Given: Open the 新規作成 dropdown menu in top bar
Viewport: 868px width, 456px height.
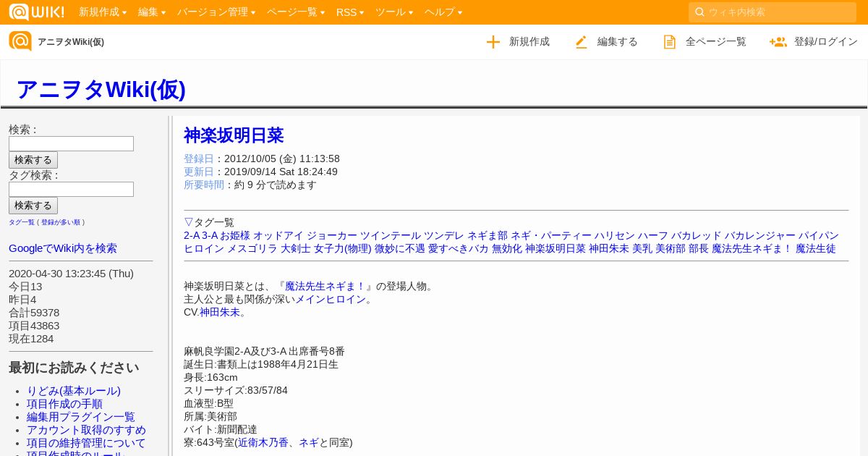Looking at the screenshot, I should [102, 12].
